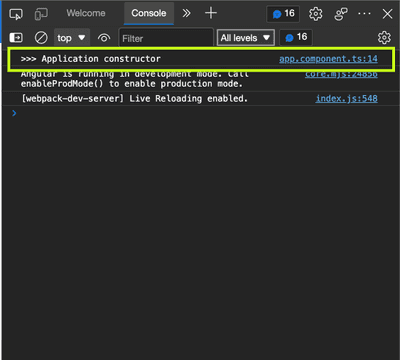
Task: Expand the more tabs chevron
Action: pyautogui.click(x=186, y=13)
